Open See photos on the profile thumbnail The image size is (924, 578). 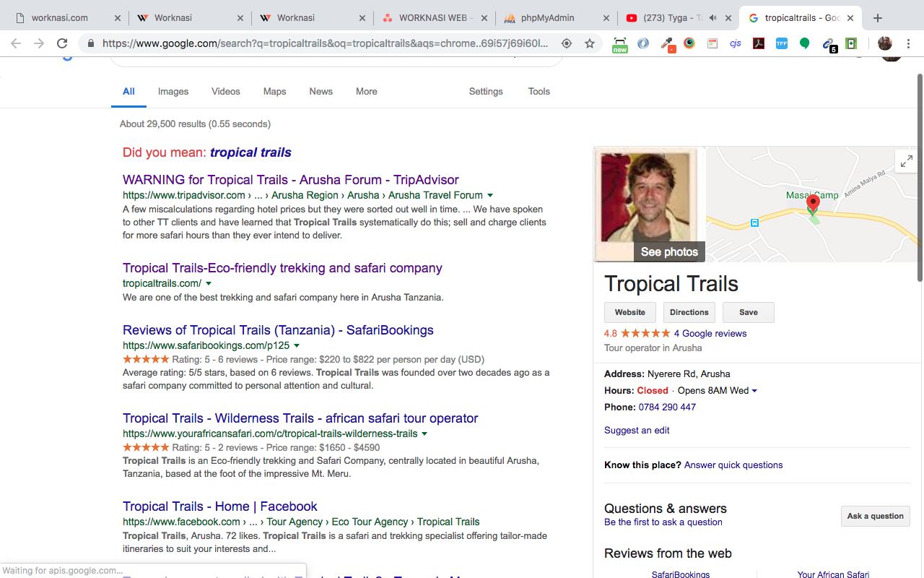click(669, 251)
